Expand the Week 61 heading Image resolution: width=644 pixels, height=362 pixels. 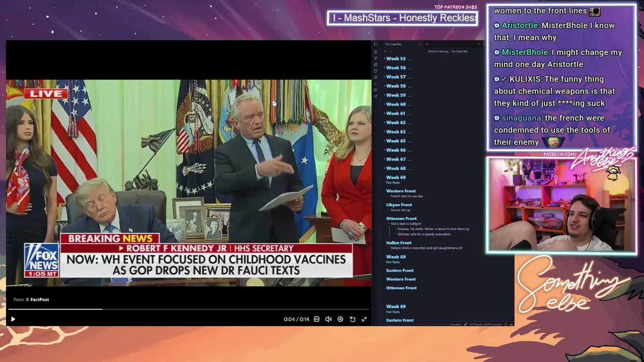click(x=384, y=114)
